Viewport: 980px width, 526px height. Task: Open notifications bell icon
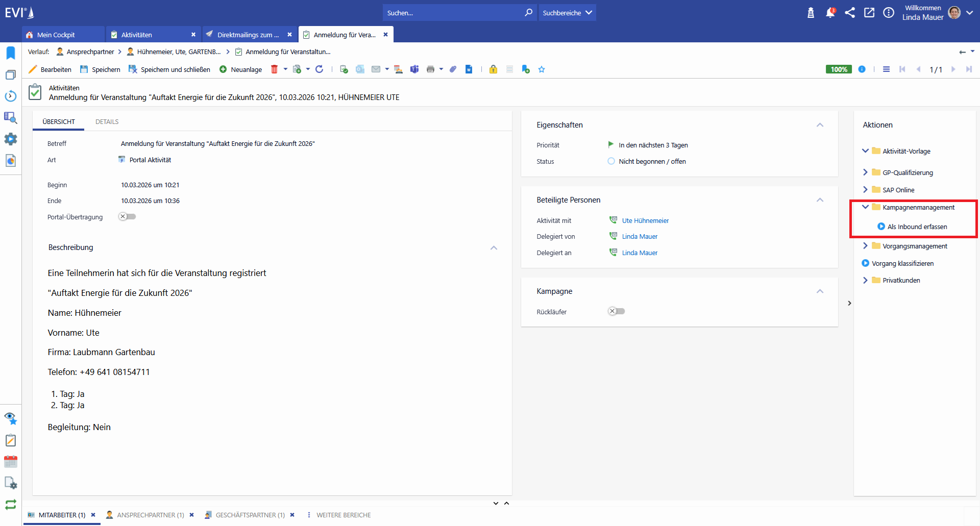[830, 13]
